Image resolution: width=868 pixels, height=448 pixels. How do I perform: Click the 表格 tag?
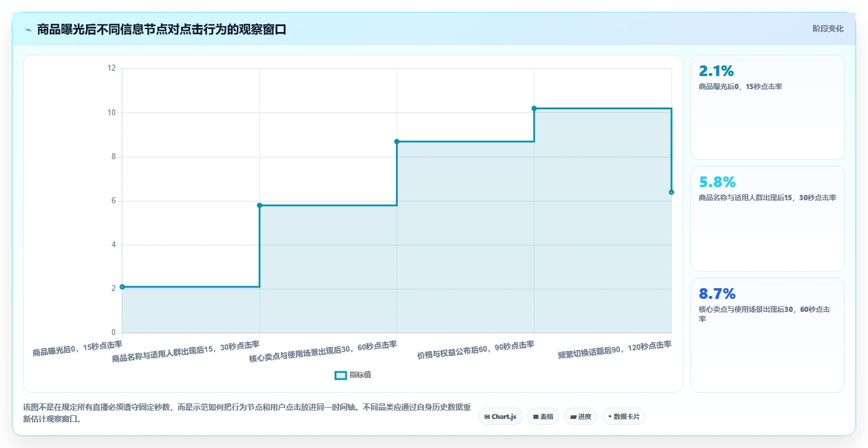pyautogui.click(x=543, y=417)
